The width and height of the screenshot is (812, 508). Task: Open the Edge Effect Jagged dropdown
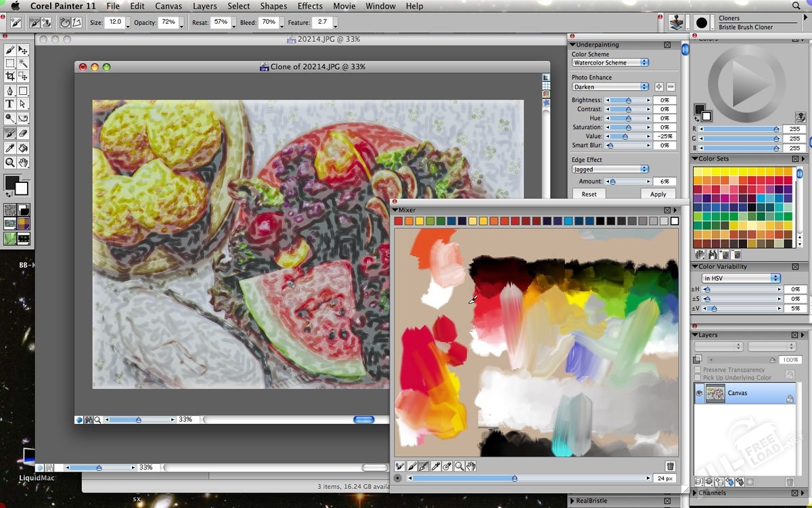610,169
